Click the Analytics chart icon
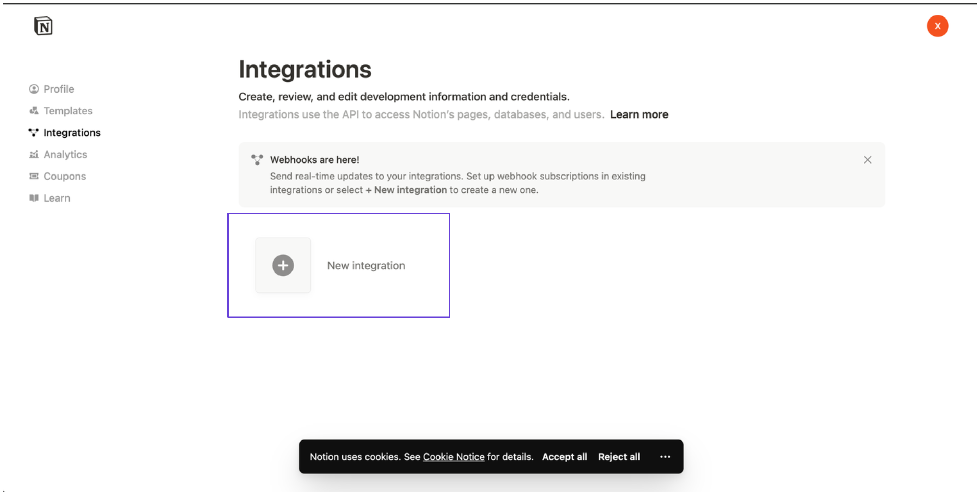Viewport: 980px width, 495px height. 34,154
